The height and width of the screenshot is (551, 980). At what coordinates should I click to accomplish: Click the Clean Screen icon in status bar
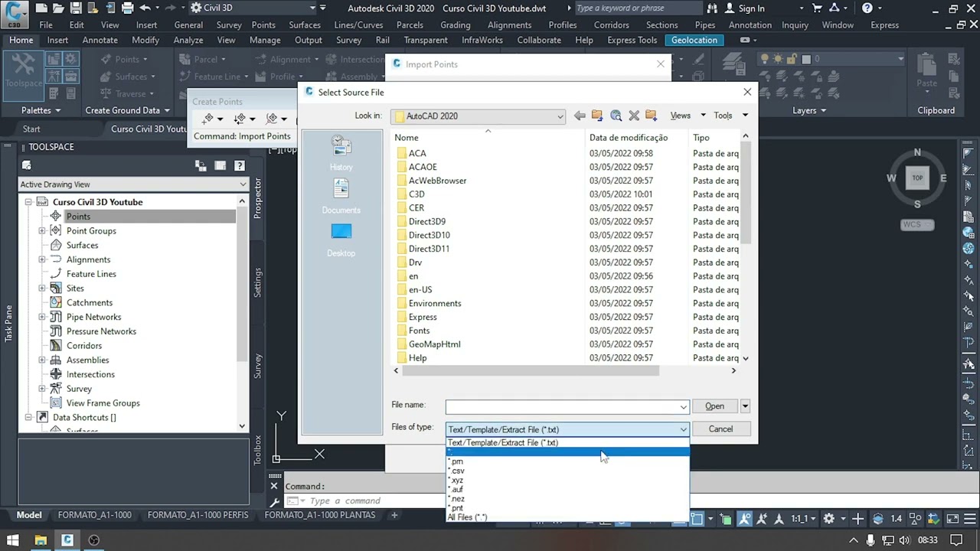coord(952,518)
